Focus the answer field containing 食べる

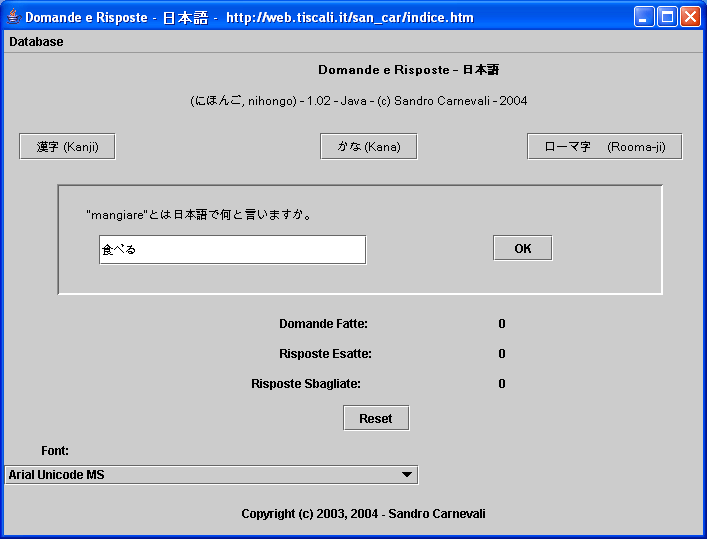pos(233,249)
